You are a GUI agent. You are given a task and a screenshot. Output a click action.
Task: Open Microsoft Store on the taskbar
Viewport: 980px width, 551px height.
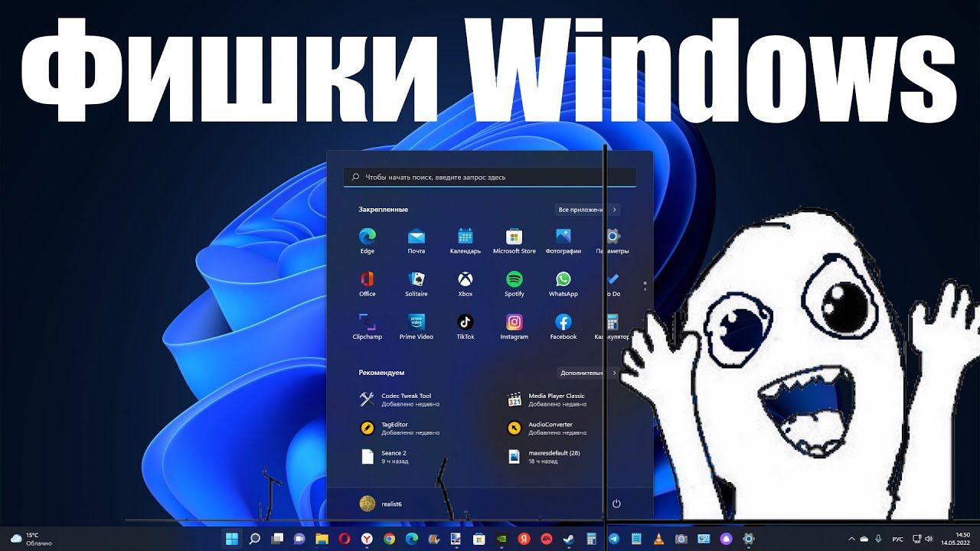(479, 538)
